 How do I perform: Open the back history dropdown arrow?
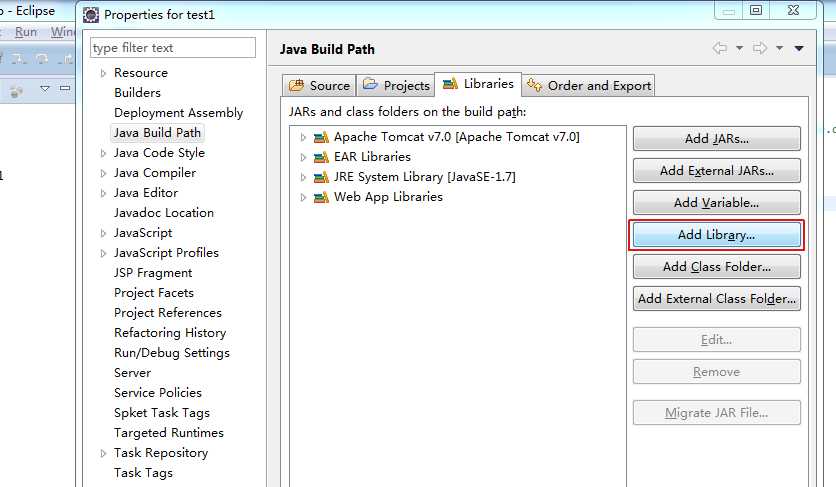click(x=739, y=49)
